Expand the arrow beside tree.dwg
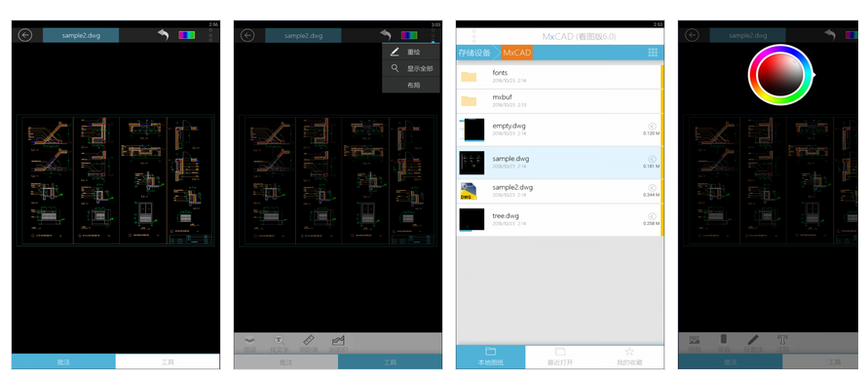 [652, 216]
